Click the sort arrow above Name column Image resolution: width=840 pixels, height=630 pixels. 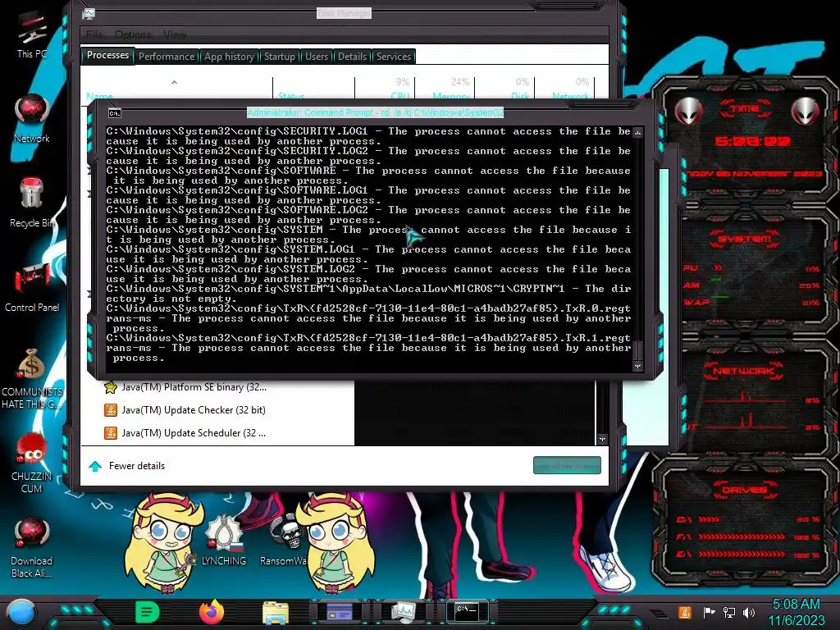174,82
